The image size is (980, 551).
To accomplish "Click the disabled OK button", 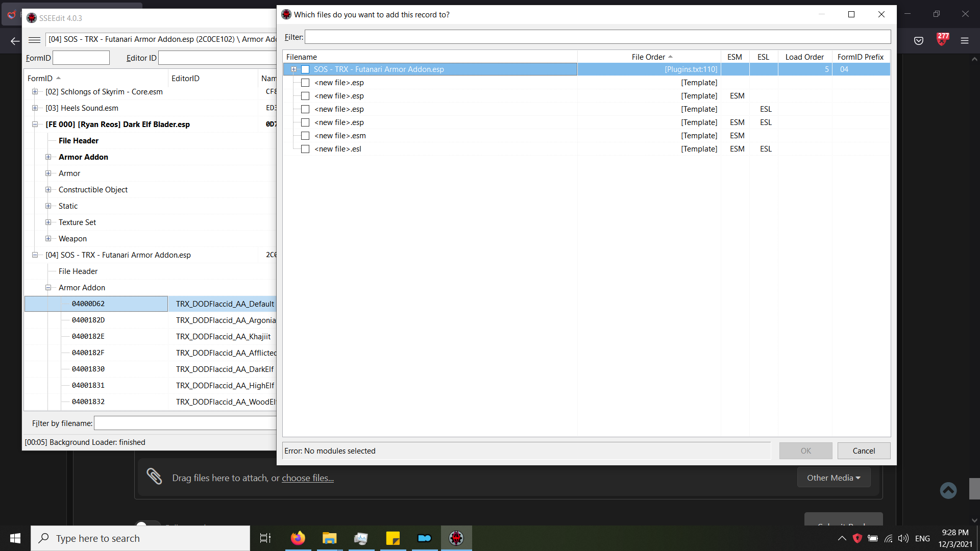I will (805, 451).
